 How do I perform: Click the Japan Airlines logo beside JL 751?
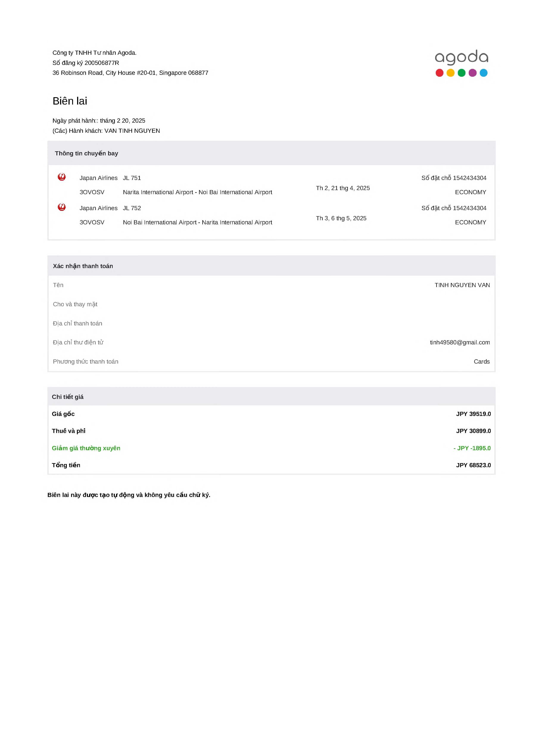click(62, 177)
